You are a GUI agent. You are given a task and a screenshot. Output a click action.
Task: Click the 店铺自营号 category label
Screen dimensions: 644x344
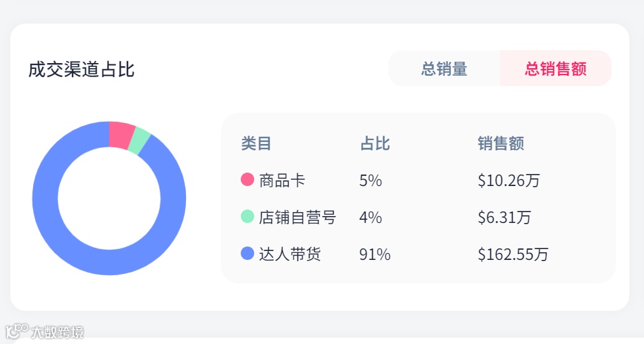297,217
